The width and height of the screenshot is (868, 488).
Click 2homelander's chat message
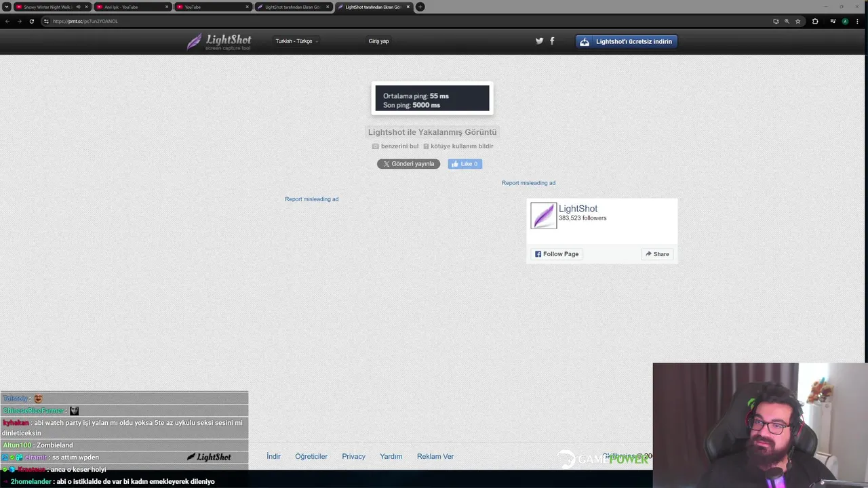[x=113, y=481]
